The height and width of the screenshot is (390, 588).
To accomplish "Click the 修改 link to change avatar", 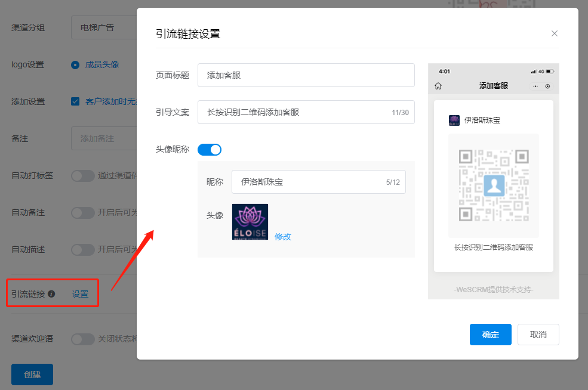I will point(283,237).
